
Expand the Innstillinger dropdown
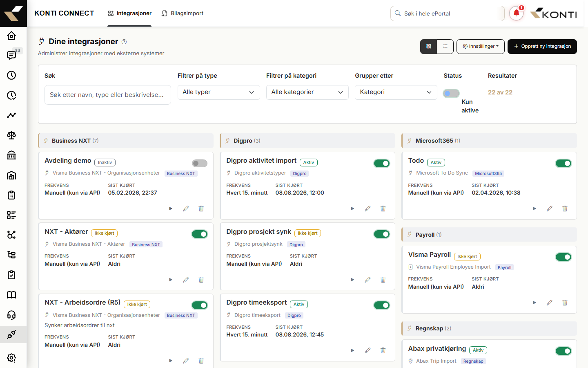481,47
